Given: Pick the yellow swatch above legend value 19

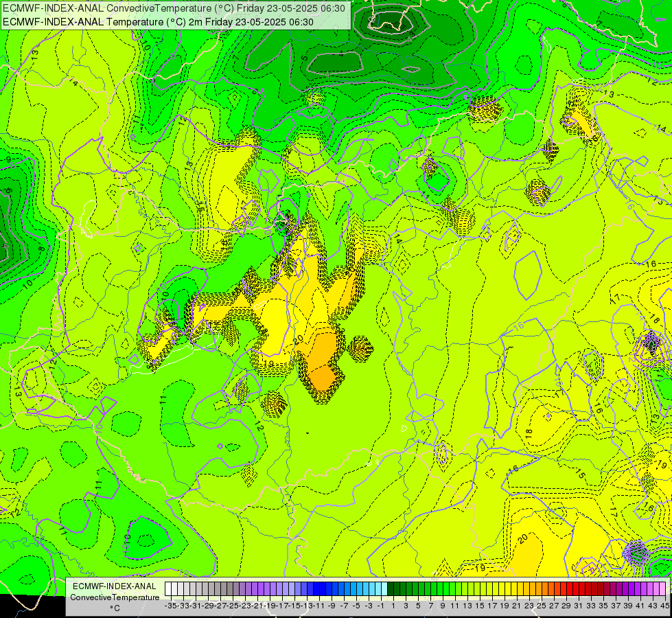Looking at the screenshot, I should pos(502,588).
